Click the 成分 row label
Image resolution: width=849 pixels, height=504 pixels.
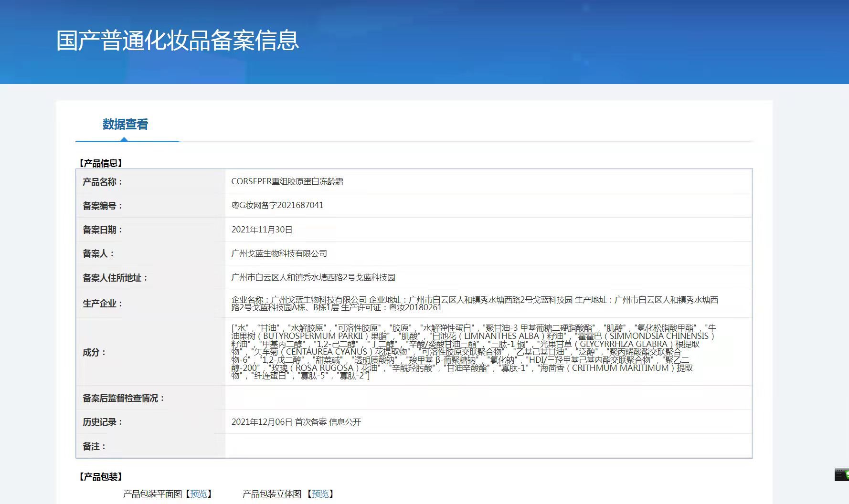[94, 352]
